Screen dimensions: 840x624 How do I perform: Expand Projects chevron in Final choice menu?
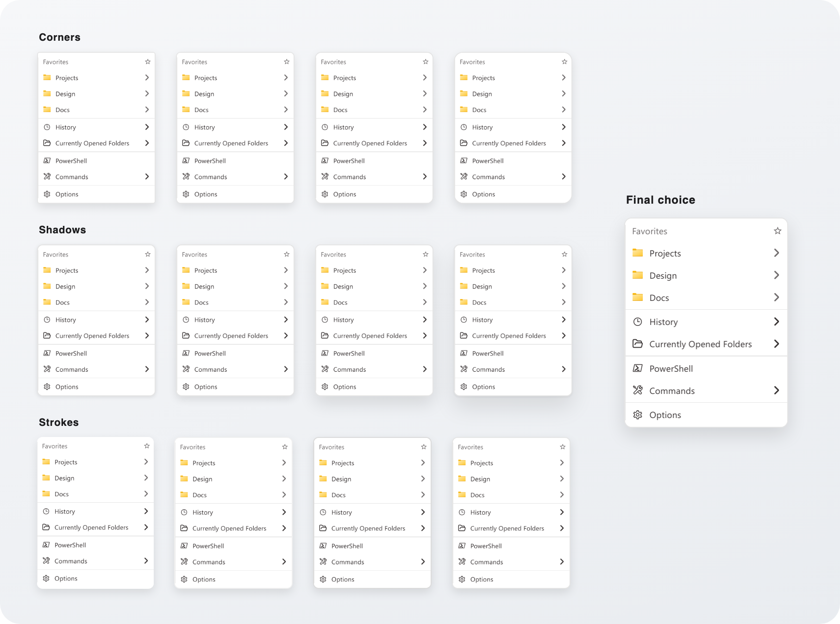tap(777, 253)
